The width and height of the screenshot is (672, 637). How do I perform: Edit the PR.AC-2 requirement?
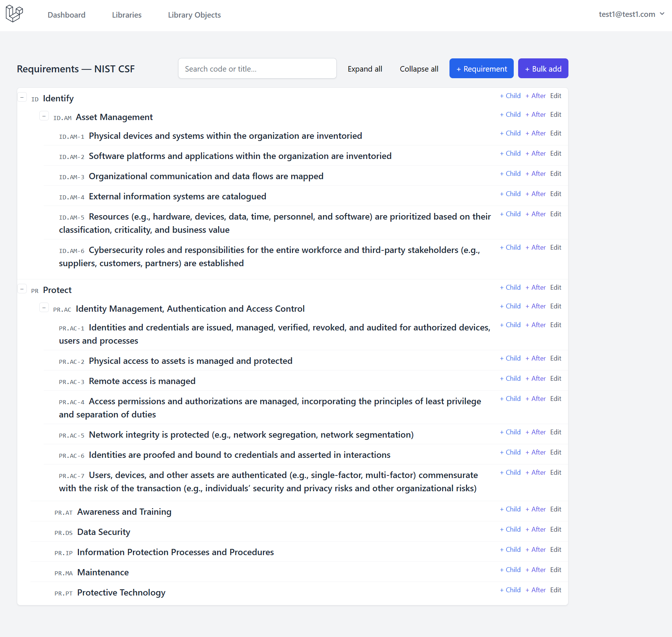tap(556, 358)
